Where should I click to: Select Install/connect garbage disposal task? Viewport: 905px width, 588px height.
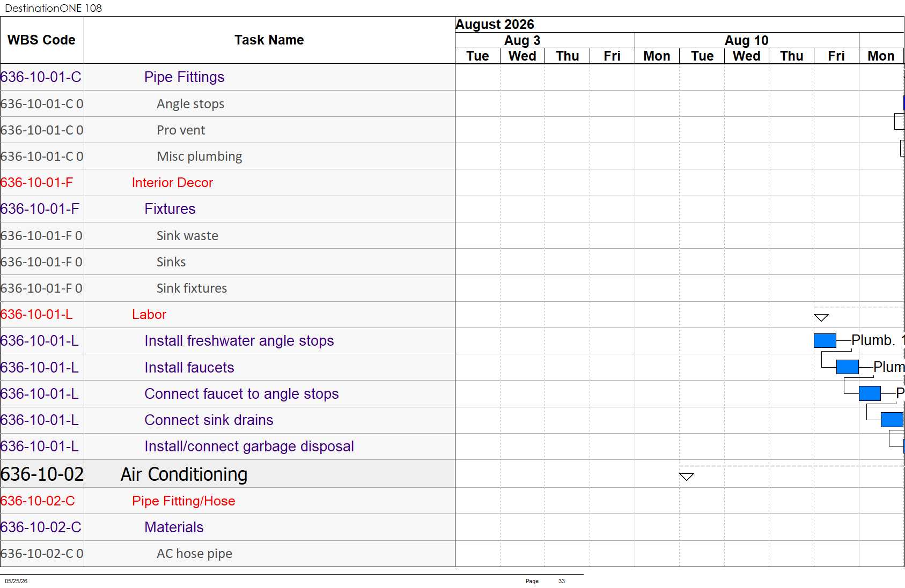(x=249, y=446)
